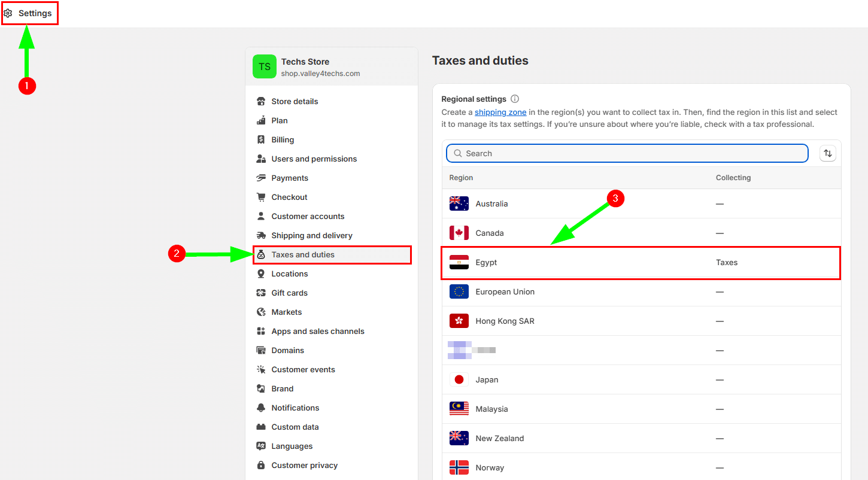Click the TS store avatar

264,66
